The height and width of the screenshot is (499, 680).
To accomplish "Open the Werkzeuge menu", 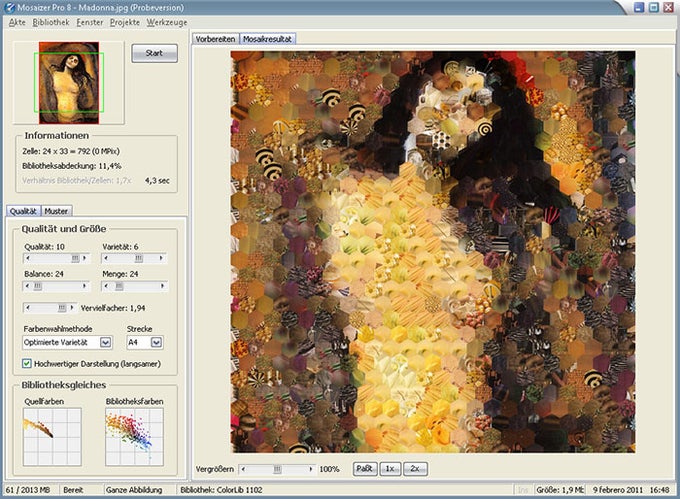I will 167,22.
